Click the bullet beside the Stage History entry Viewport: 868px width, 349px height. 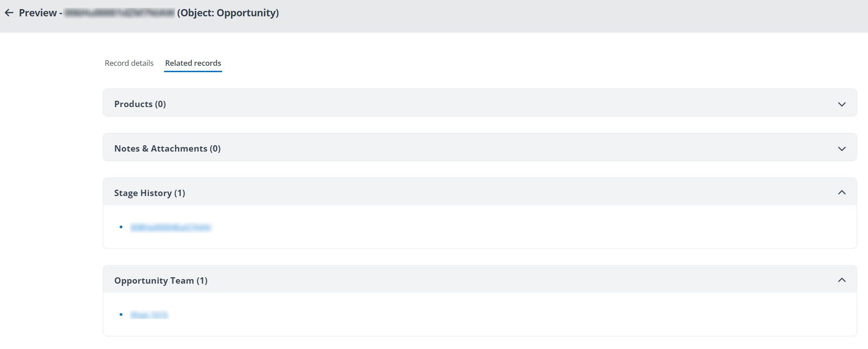coord(121,227)
